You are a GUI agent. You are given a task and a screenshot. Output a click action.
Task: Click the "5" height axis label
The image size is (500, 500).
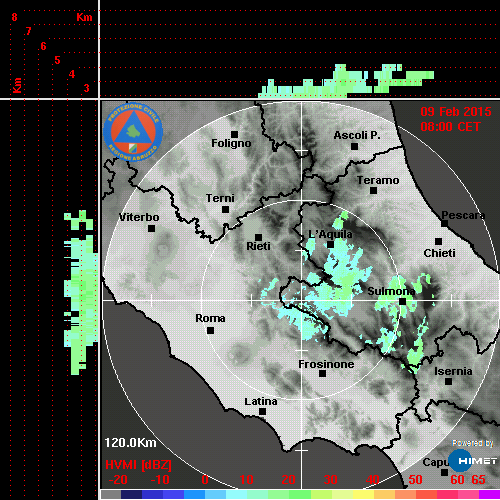(x=57, y=60)
